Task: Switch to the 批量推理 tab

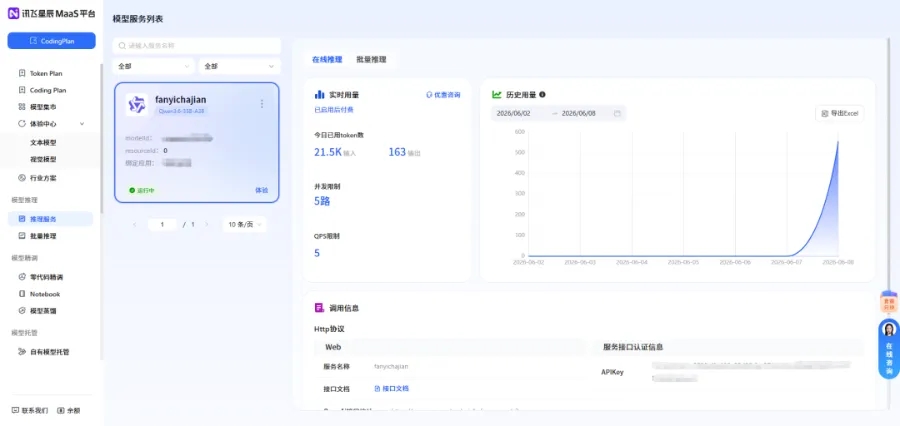Action: pyautogui.click(x=371, y=59)
